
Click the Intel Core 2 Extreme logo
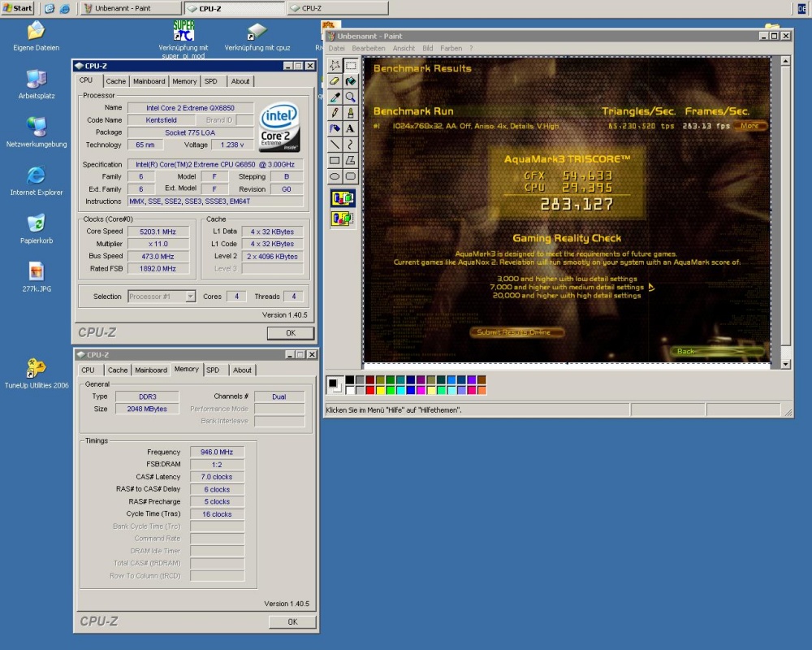[279, 127]
